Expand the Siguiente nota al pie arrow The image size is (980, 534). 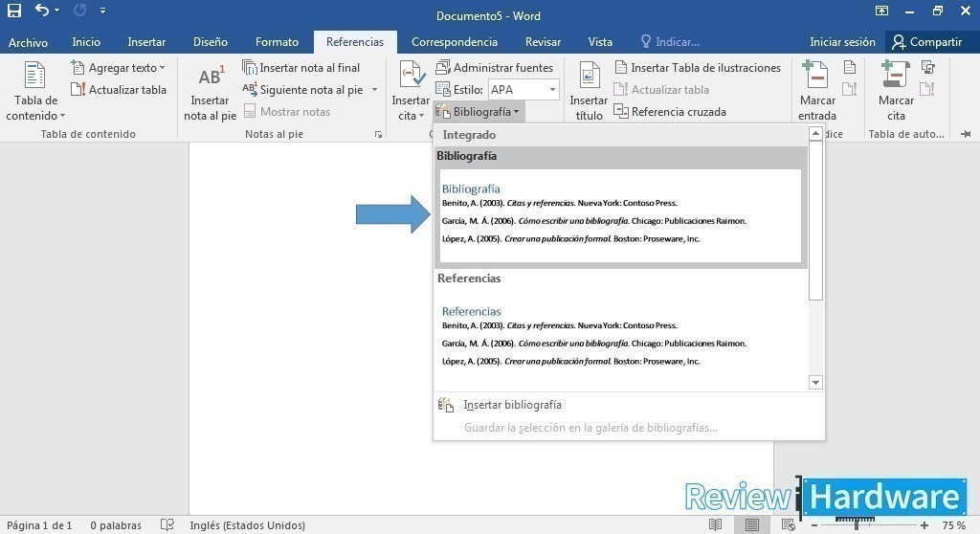[374, 89]
